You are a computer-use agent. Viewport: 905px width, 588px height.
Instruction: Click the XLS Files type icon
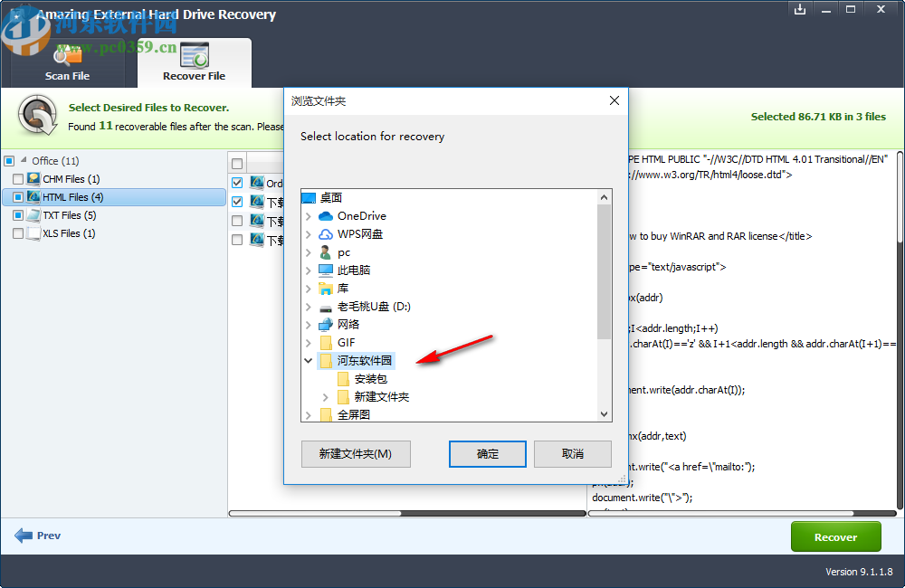click(x=33, y=233)
